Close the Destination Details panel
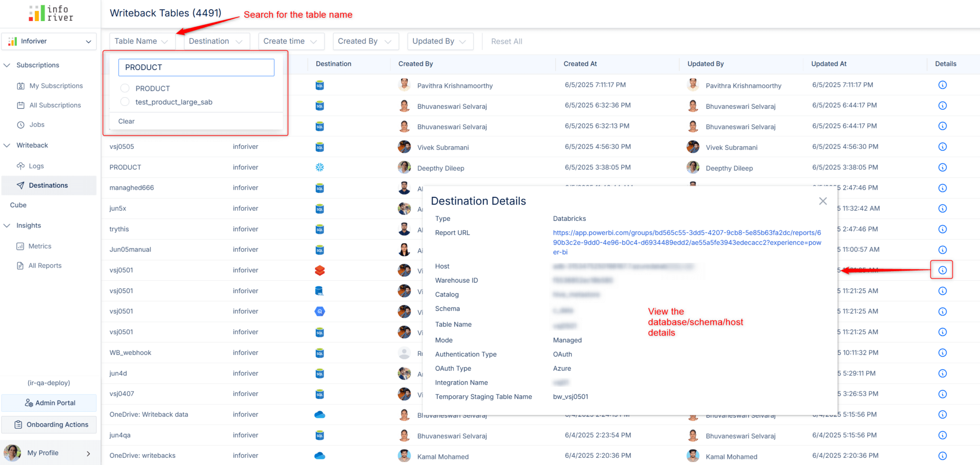The image size is (980, 465). point(823,201)
